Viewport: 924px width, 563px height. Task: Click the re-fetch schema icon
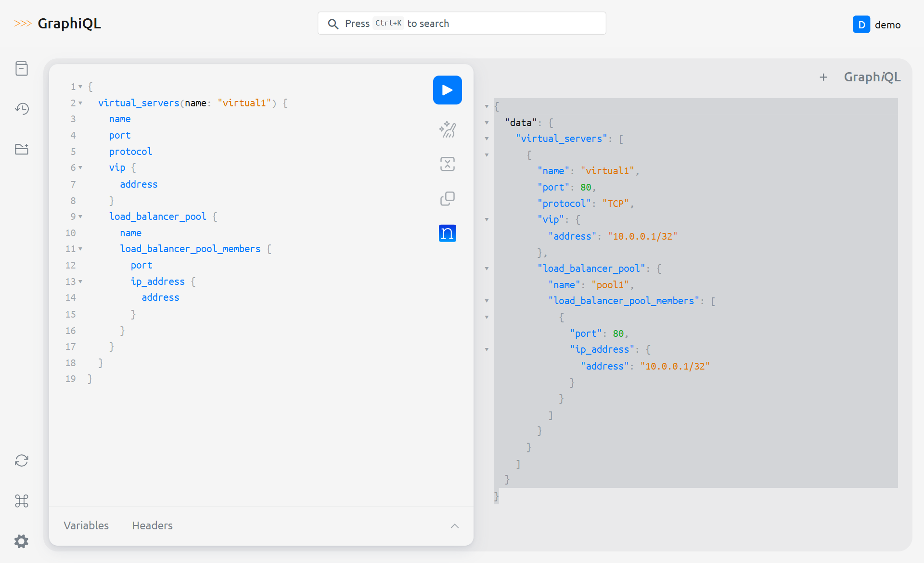(22, 461)
